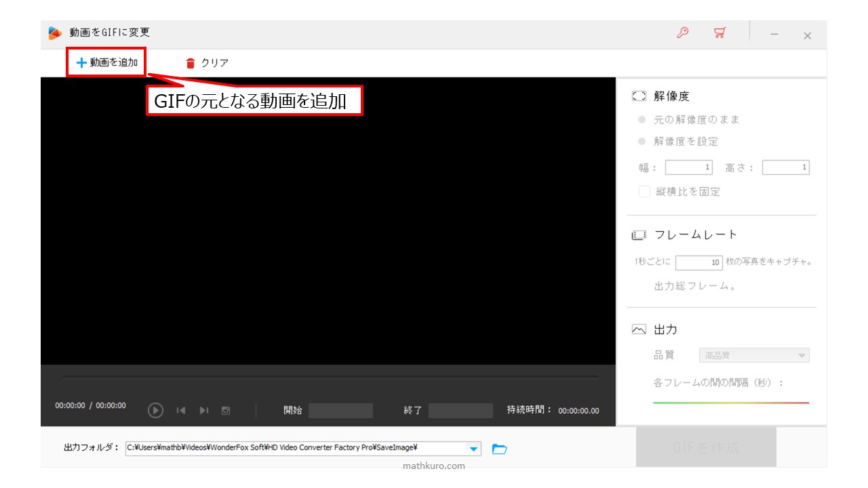Take a snapshot with the camera icon

coord(226,410)
